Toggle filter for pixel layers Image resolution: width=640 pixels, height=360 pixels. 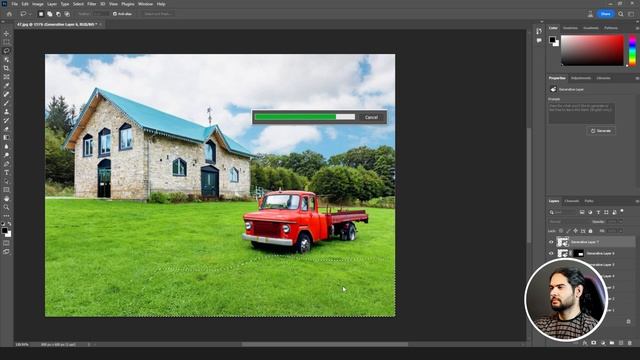[x=582, y=212]
